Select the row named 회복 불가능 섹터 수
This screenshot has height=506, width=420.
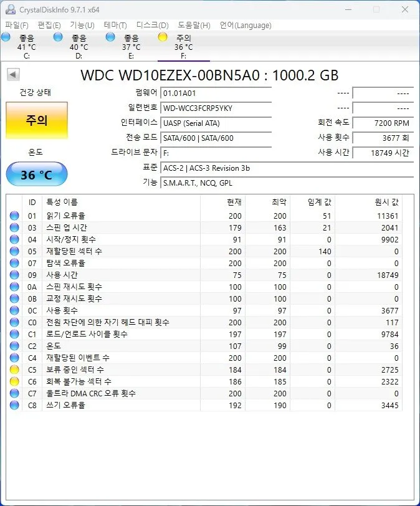tap(204, 381)
